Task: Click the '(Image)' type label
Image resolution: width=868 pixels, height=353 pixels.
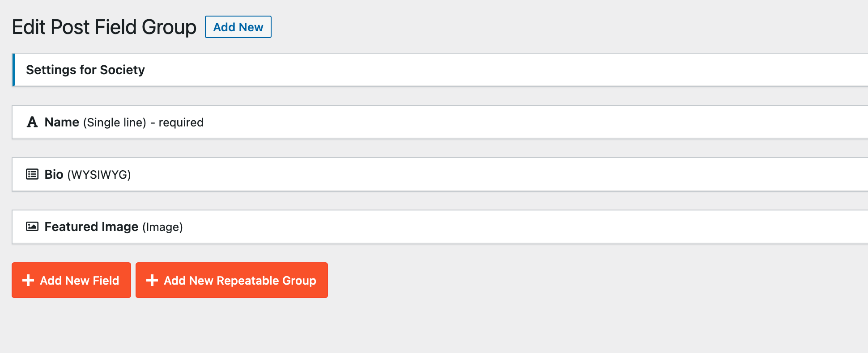Action: [x=162, y=227]
